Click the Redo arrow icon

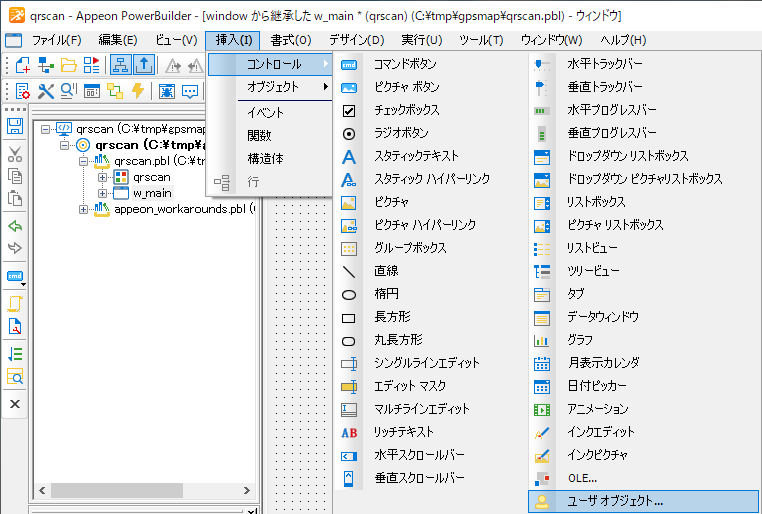point(15,248)
